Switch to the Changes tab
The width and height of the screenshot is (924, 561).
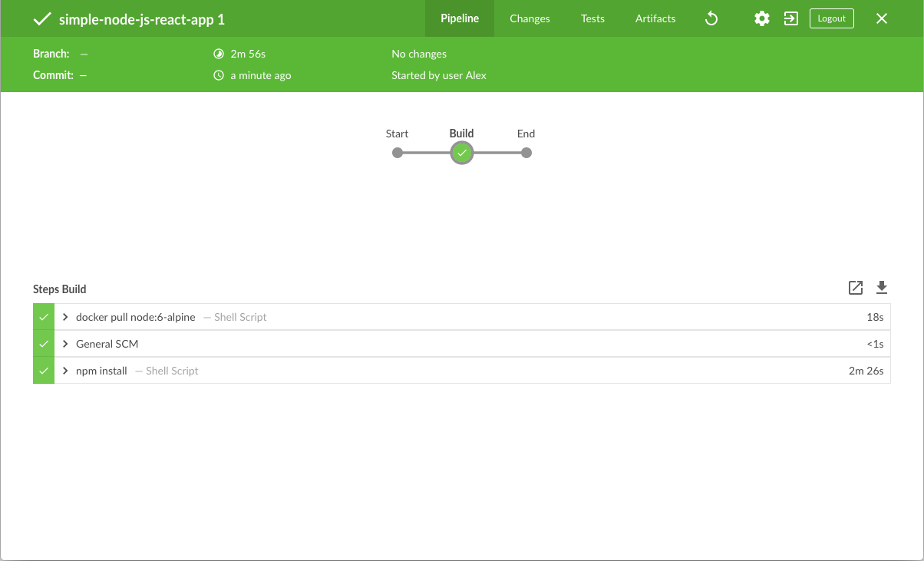530,18
